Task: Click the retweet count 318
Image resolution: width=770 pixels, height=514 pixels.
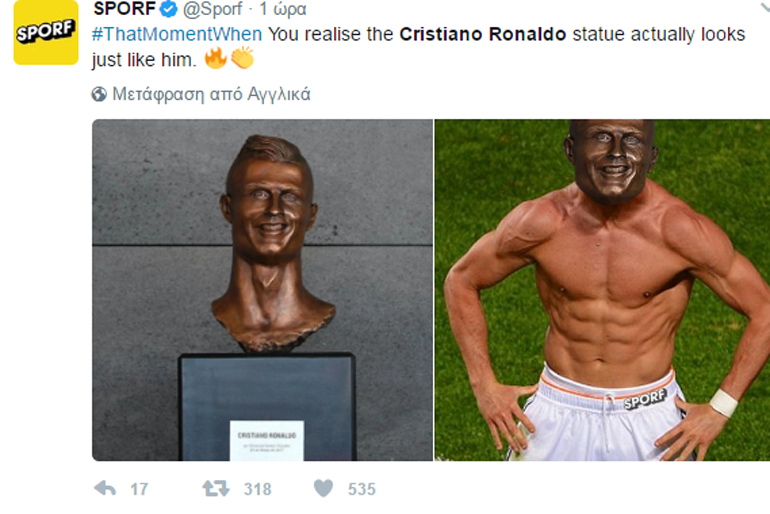Action: click(258, 489)
